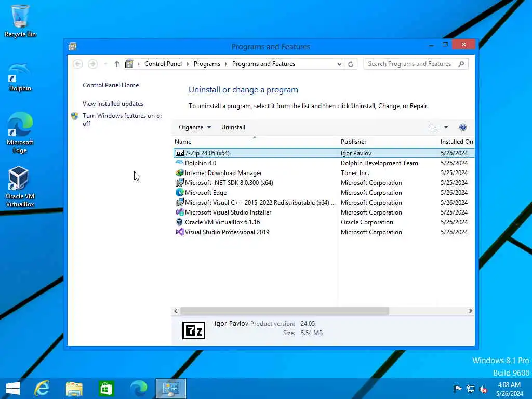Click the large 7z icon in details pane
The image size is (532, 399).
click(194, 330)
